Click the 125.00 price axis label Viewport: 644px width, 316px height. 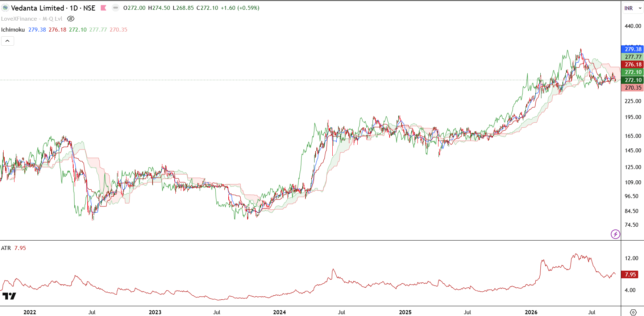click(633, 167)
